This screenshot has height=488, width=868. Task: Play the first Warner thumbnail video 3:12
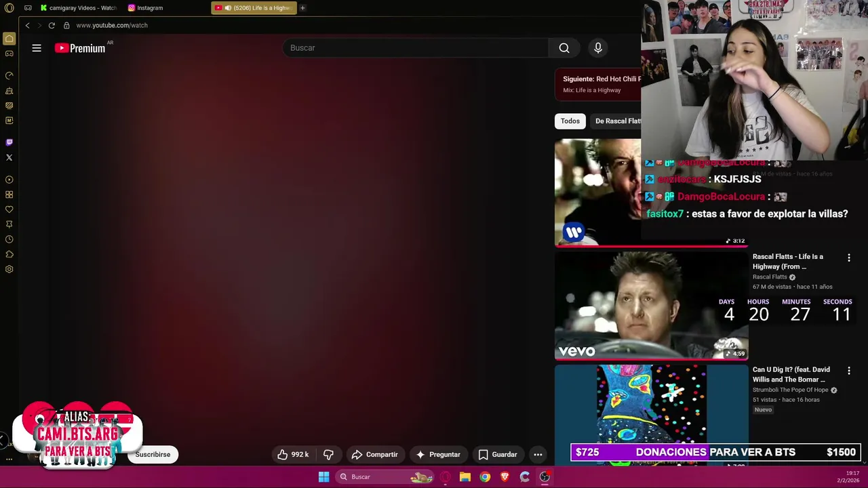click(x=597, y=192)
